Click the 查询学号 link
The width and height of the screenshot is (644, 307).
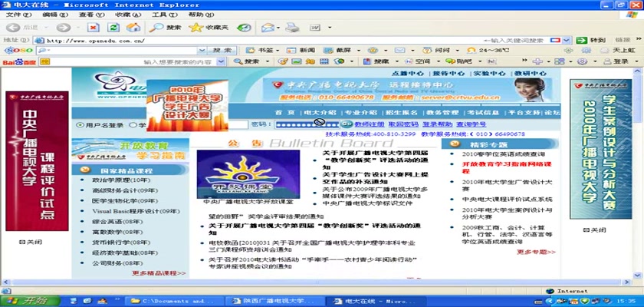coord(472,124)
